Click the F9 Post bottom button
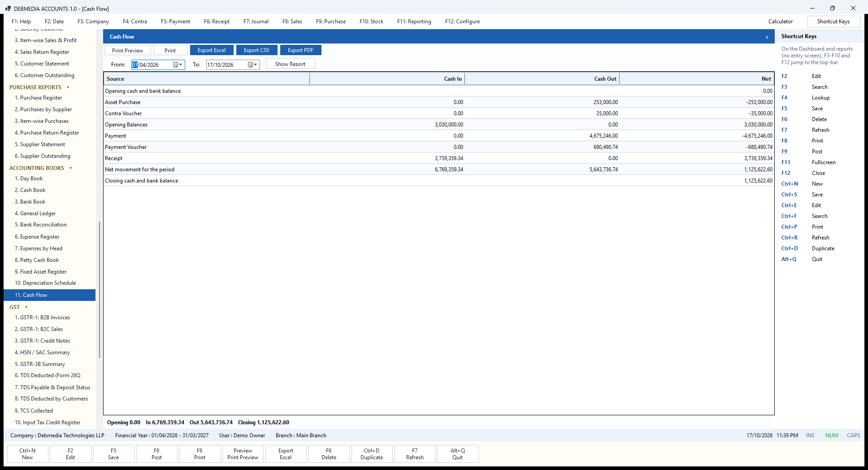 tap(156, 454)
